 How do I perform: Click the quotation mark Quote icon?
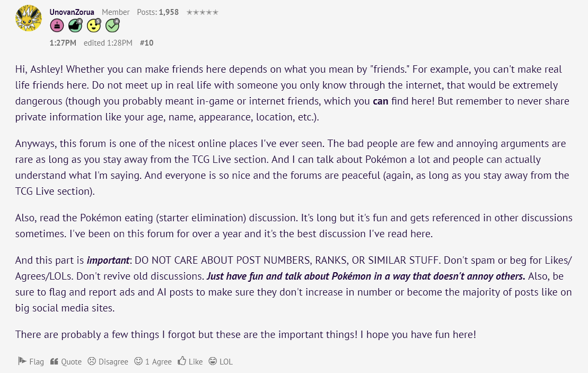click(x=55, y=361)
